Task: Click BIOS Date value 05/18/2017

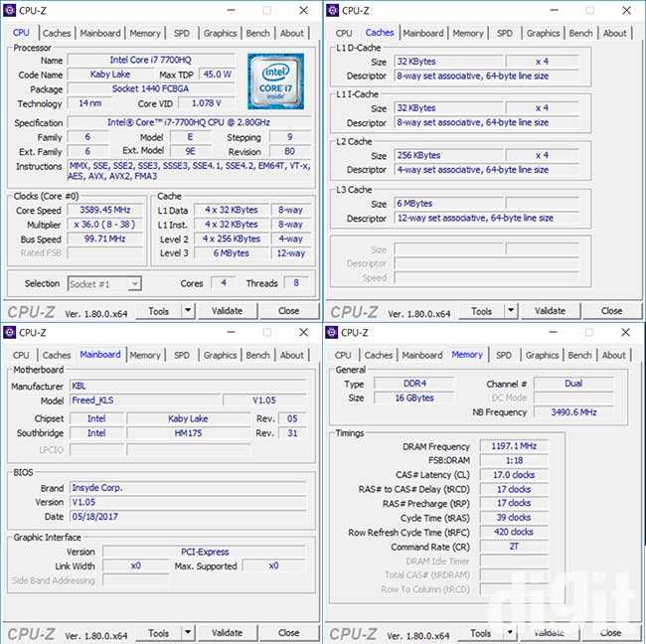Action: pyautogui.click(x=188, y=516)
